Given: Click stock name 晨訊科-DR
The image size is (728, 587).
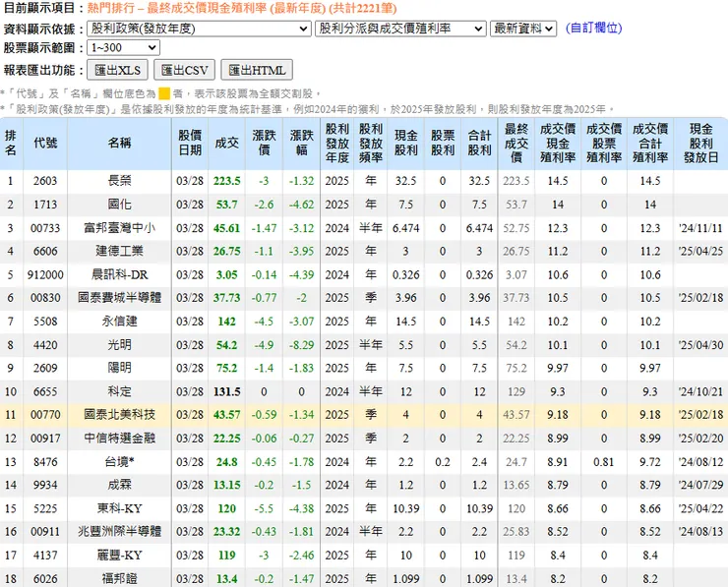Looking at the screenshot, I should (x=119, y=274).
